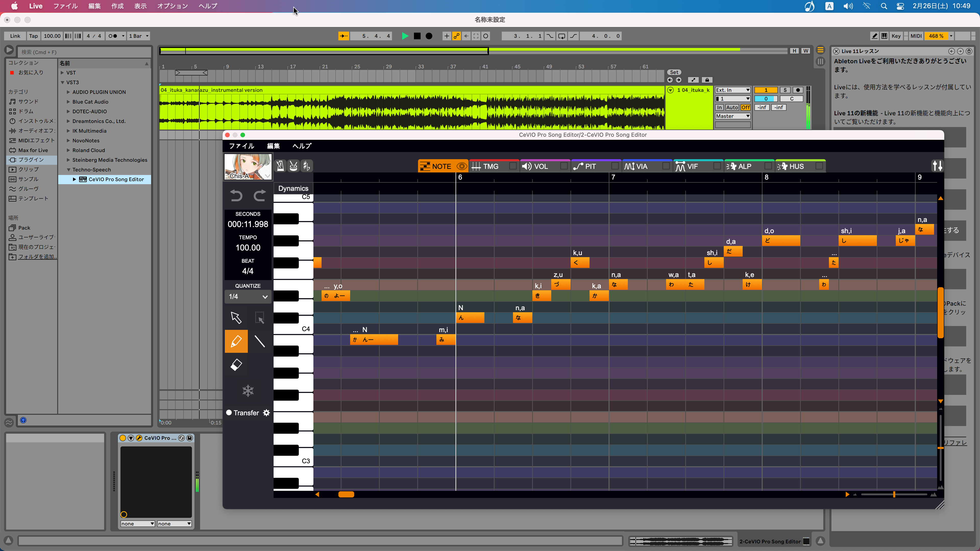The height and width of the screenshot is (551, 980).
Task: Enable the PIT checkbox
Action: point(615,166)
